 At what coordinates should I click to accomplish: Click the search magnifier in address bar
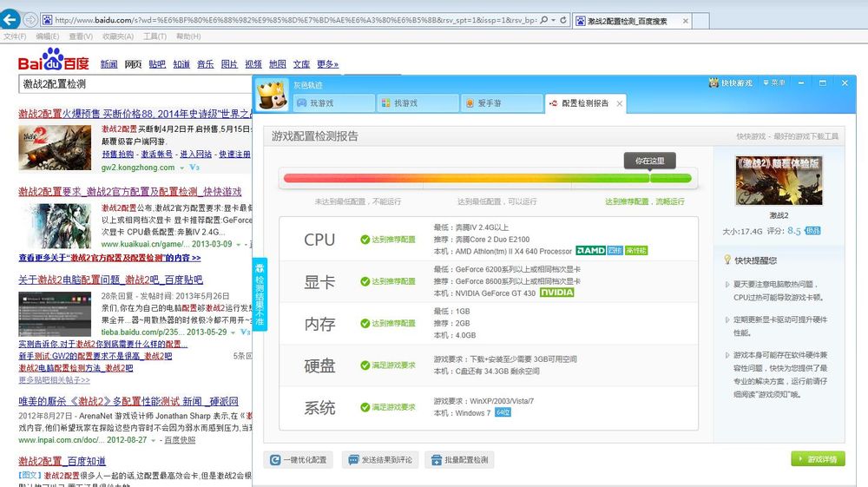544,20
